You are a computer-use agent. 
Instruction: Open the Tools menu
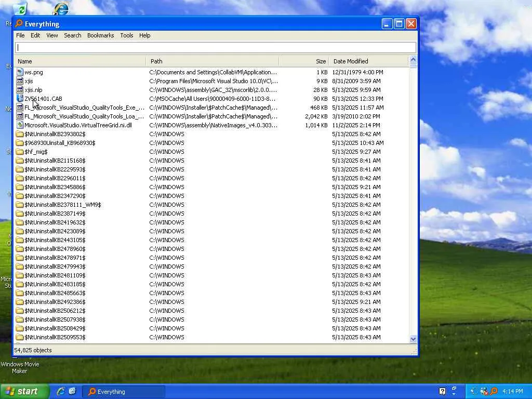click(127, 35)
